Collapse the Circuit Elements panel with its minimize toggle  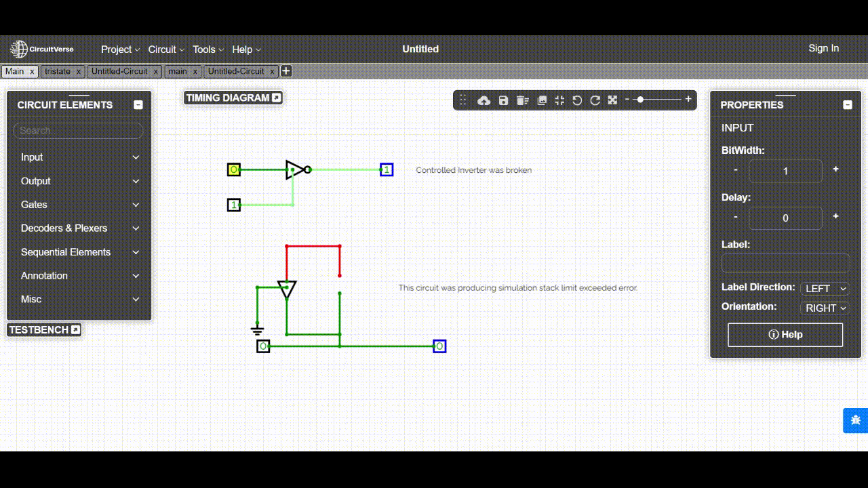tap(138, 104)
